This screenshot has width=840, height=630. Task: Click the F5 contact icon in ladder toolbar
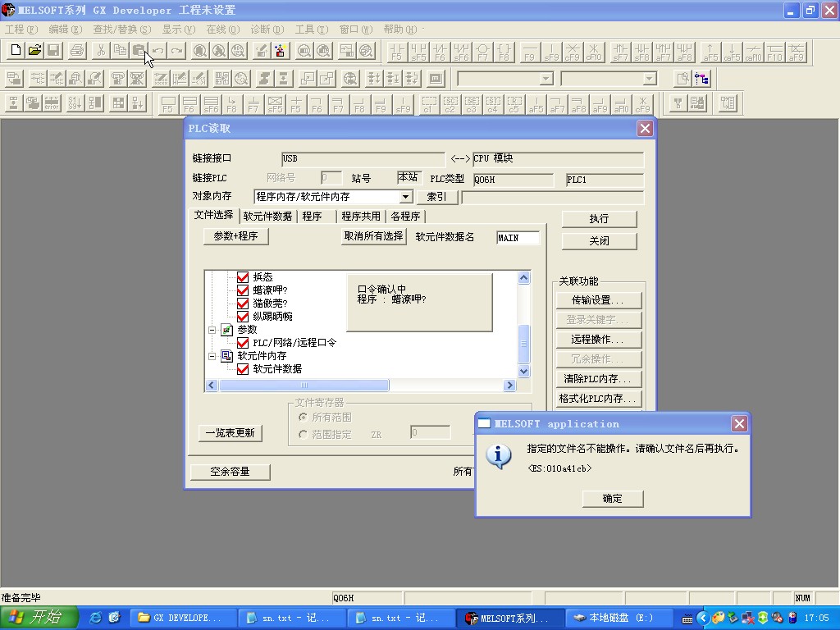tap(397, 52)
